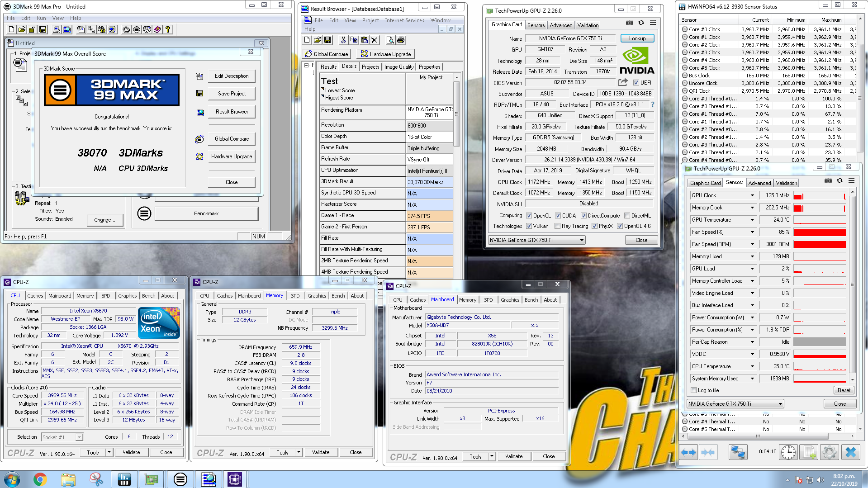Toggle Vulkan checkbox in GPU-Z
868x488 pixels.
pos(529,226)
